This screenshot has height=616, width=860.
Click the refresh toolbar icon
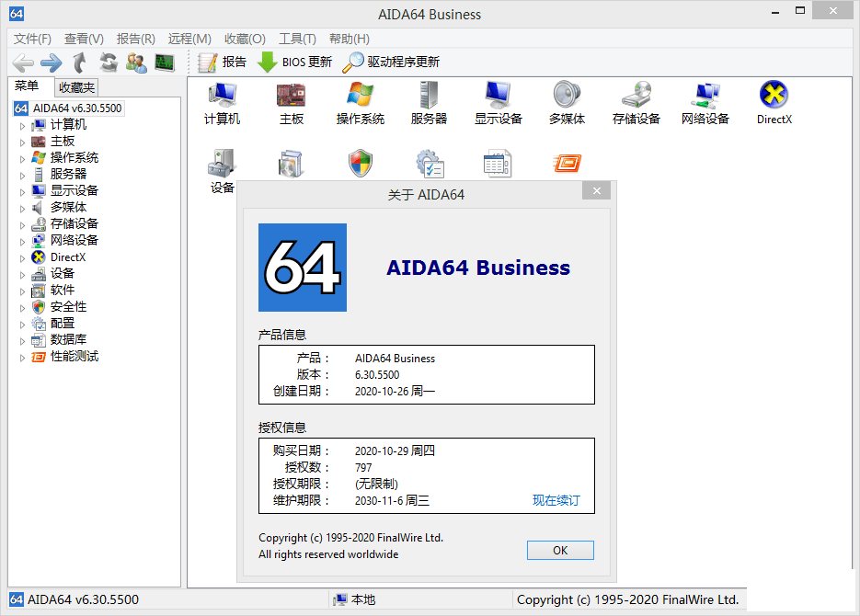click(x=109, y=63)
